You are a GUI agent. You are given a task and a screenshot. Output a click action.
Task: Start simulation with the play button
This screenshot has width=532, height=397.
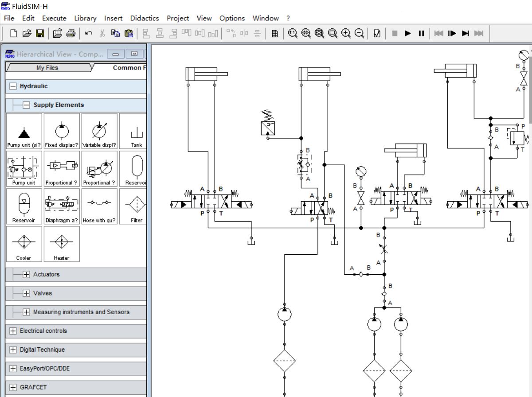[x=408, y=33]
